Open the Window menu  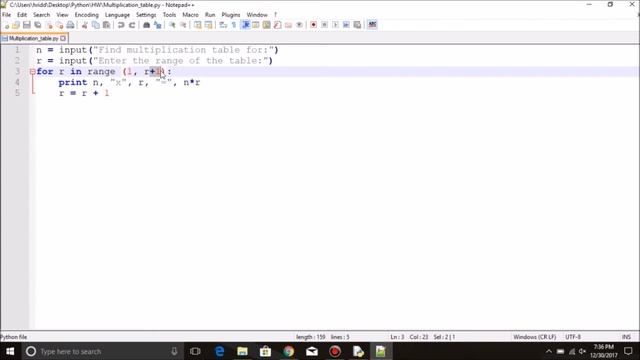click(257, 15)
